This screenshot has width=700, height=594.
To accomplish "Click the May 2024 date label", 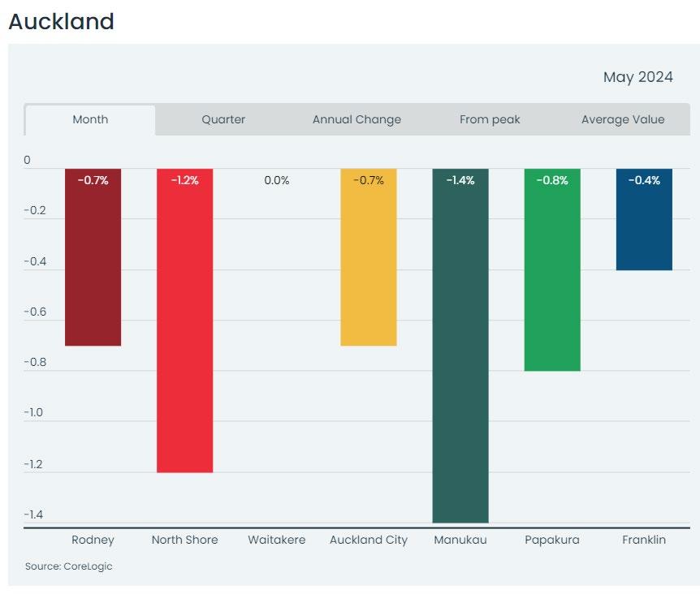I will click(637, 77).
